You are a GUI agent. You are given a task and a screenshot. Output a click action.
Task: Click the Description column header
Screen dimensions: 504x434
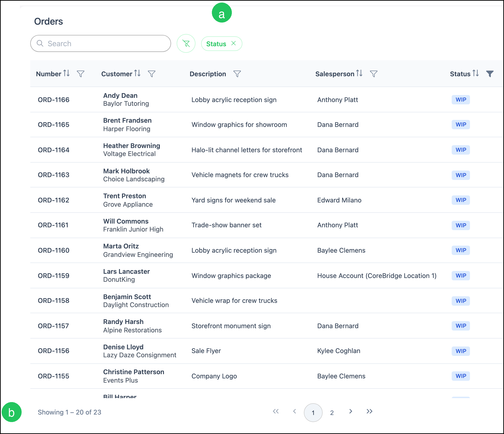(x=208, y=74)
